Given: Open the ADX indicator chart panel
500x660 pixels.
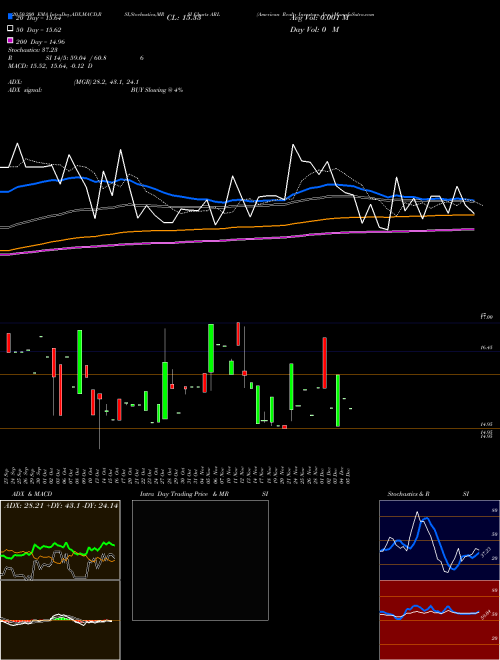Looking at the screenshot, I should 60,540.
